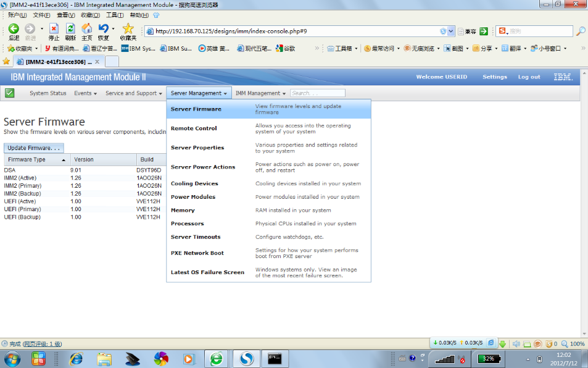588x368 pixels.
Task: Click the Settings link in header
Action: (x=495, y=77)
